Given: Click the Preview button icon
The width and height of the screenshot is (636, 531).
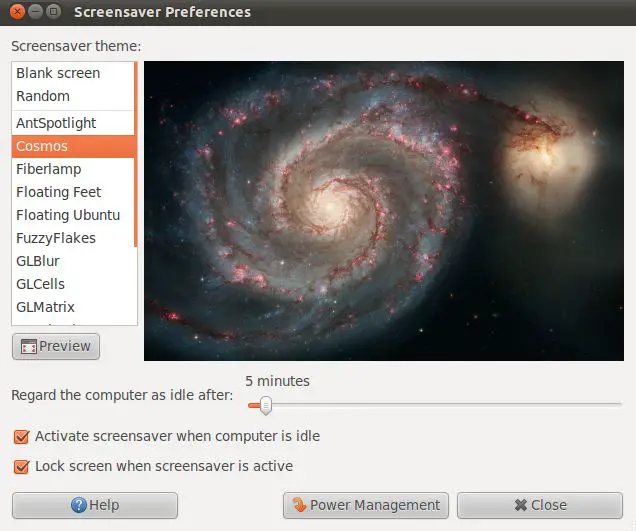Looking at the screenshot, I should (x=28, y=347).
